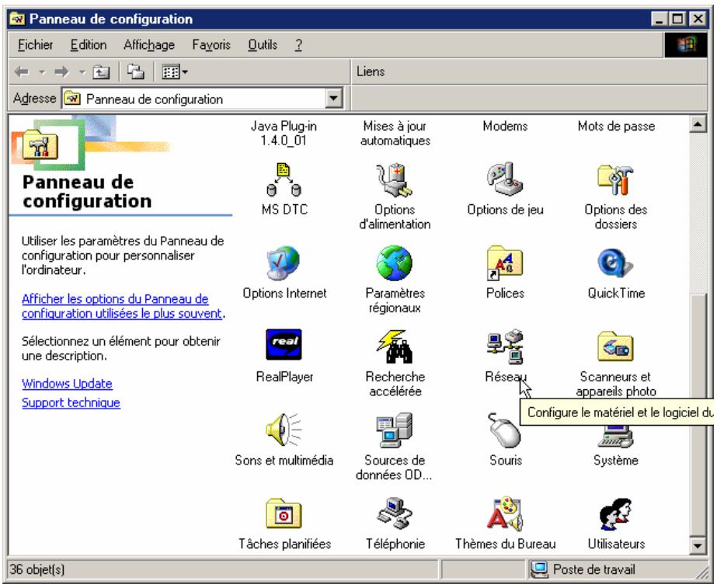Viewport: 717px width, 588px height.
Task: Expand the Back button history arrow
Action: tap(42, 71)
